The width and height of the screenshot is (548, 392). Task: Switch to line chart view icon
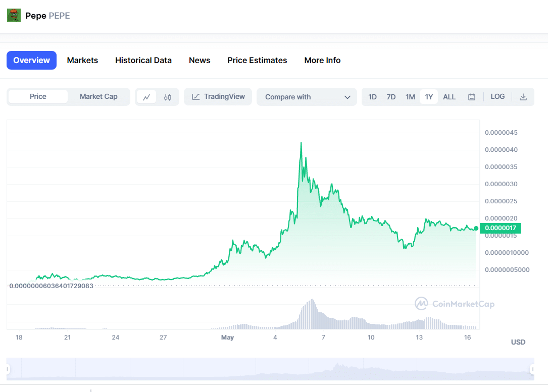coord(146,97)
